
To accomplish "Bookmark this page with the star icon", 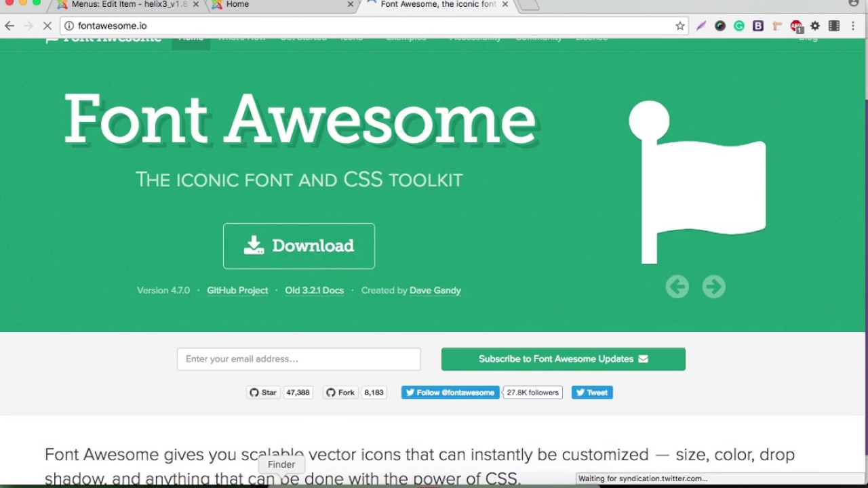I will (x=679, y=26).
